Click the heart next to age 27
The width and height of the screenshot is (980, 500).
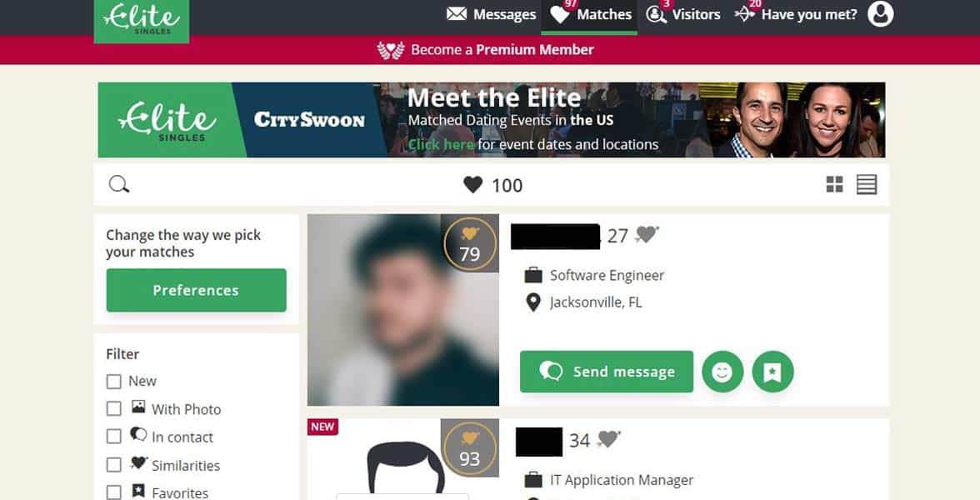[647, 234]
